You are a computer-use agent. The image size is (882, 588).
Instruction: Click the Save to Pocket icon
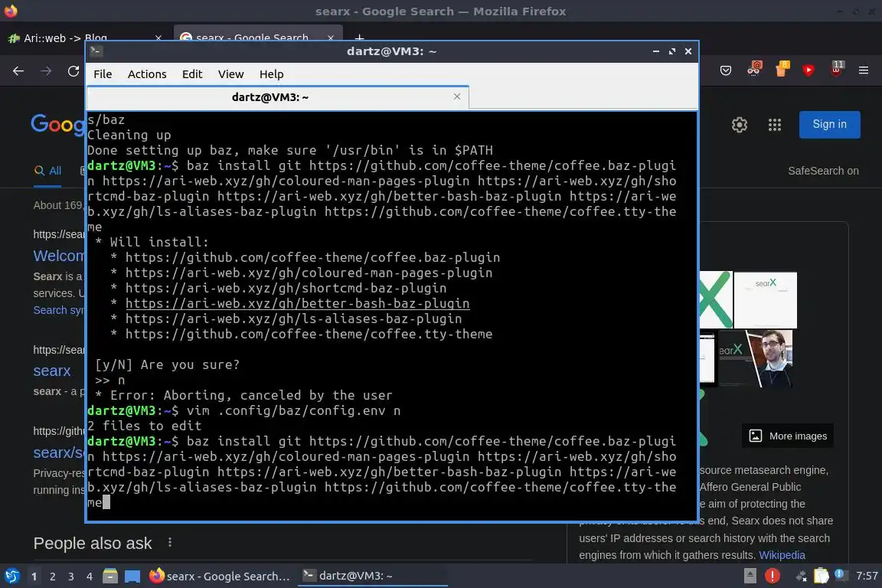pos(726,70)
